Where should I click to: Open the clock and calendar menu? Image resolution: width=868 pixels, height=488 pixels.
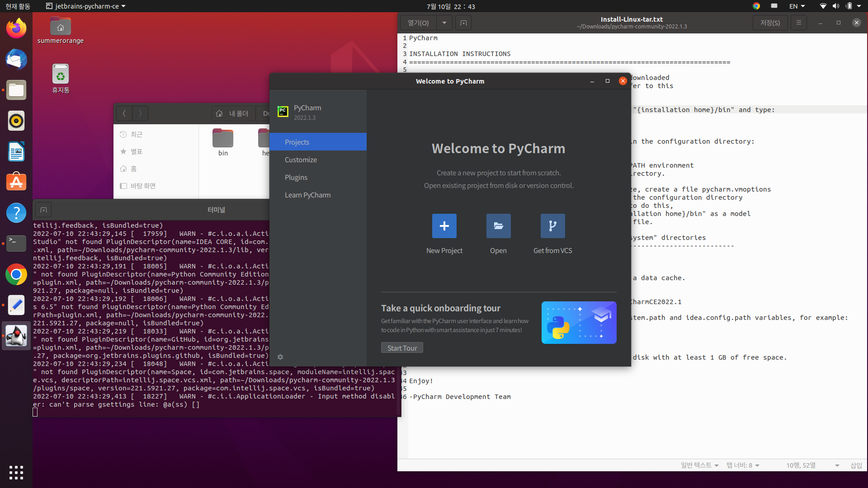pos(451,6)
